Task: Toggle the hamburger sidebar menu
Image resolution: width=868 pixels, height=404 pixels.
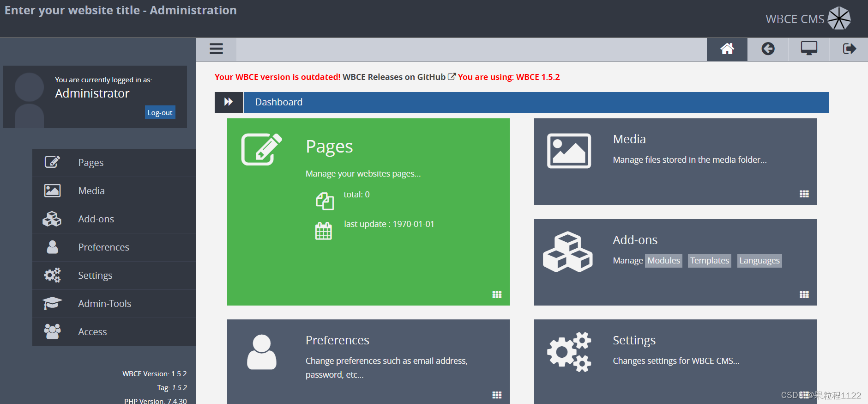Action: (216, 49)
